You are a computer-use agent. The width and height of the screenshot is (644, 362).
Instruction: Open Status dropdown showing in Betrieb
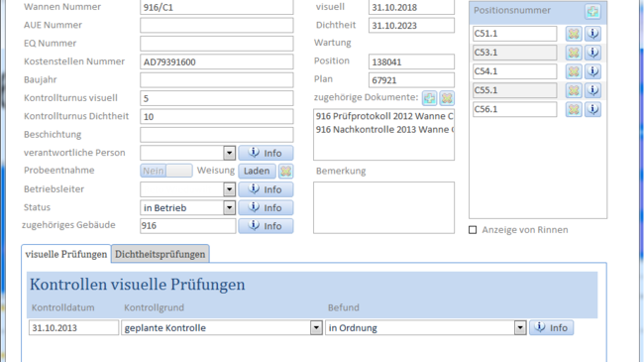pos(229,207)
